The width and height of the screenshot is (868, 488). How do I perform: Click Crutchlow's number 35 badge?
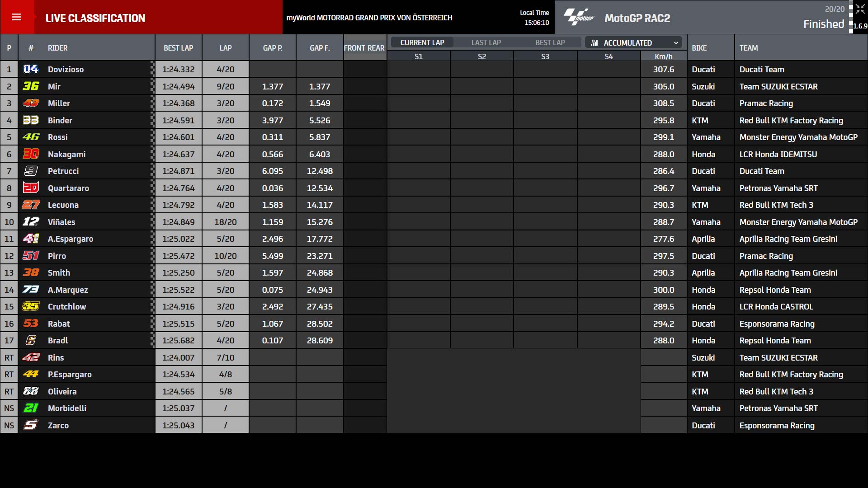pyautogui.click(x=31, y=306)
